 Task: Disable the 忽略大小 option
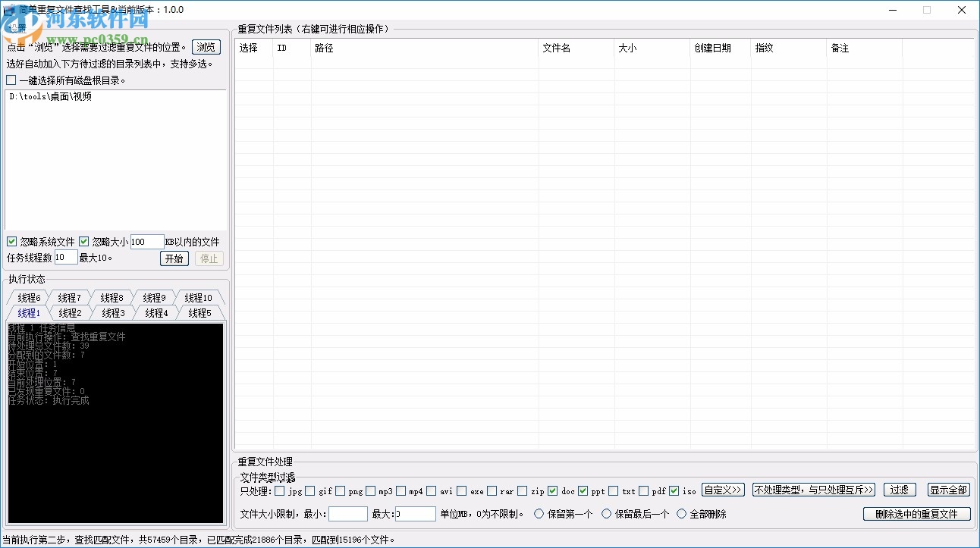(83, 241)
